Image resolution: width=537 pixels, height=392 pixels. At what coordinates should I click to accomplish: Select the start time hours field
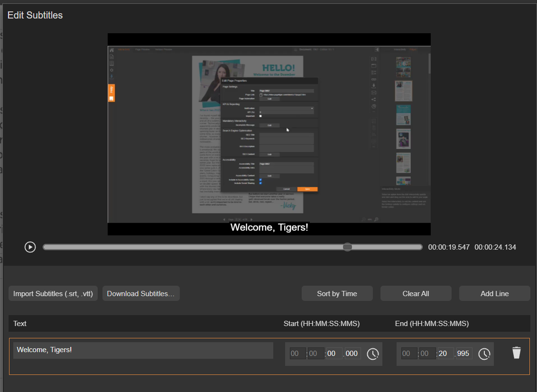point(297,354)
